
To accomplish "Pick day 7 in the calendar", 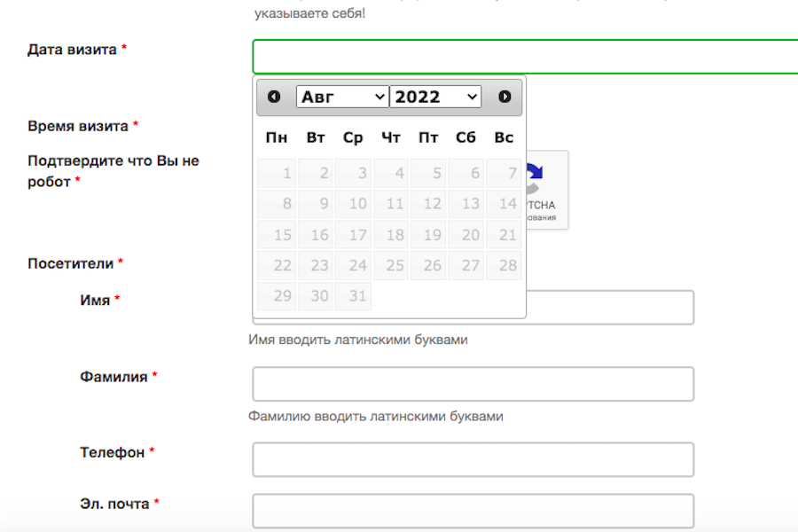I will (503, 174).
